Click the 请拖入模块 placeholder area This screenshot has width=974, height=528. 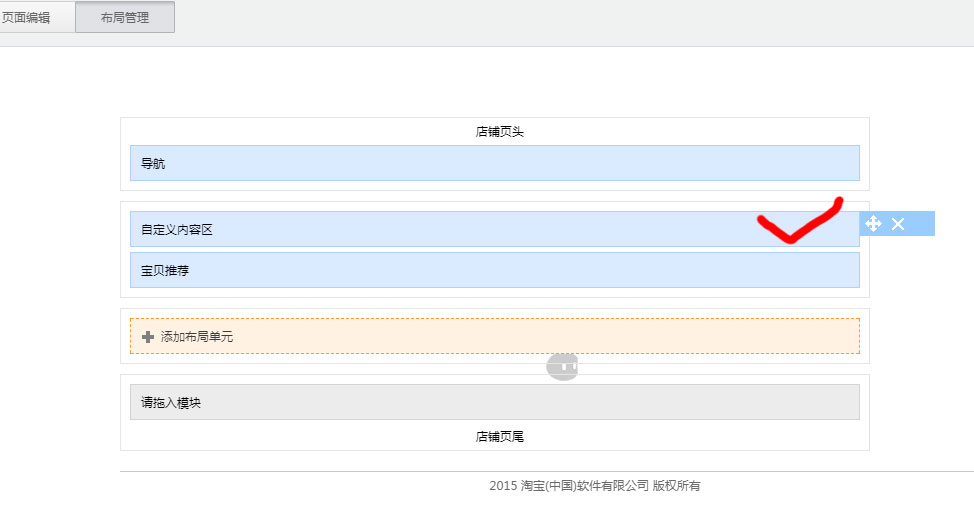coord(494,402)
